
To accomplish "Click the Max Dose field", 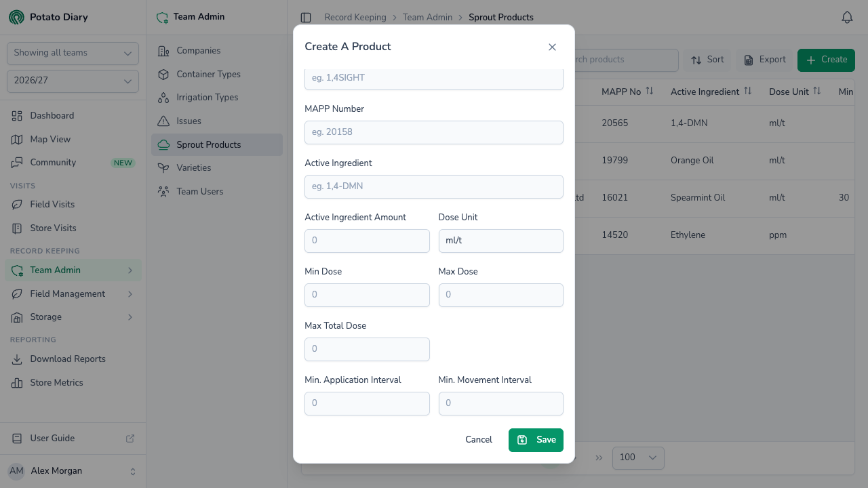I will [501, 295].
